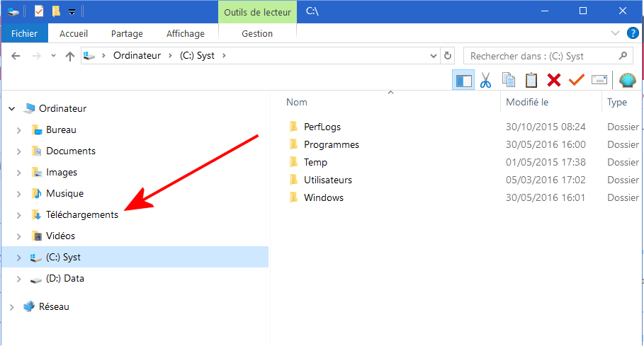Sort by the Nom column header

[x=297, y=102]
